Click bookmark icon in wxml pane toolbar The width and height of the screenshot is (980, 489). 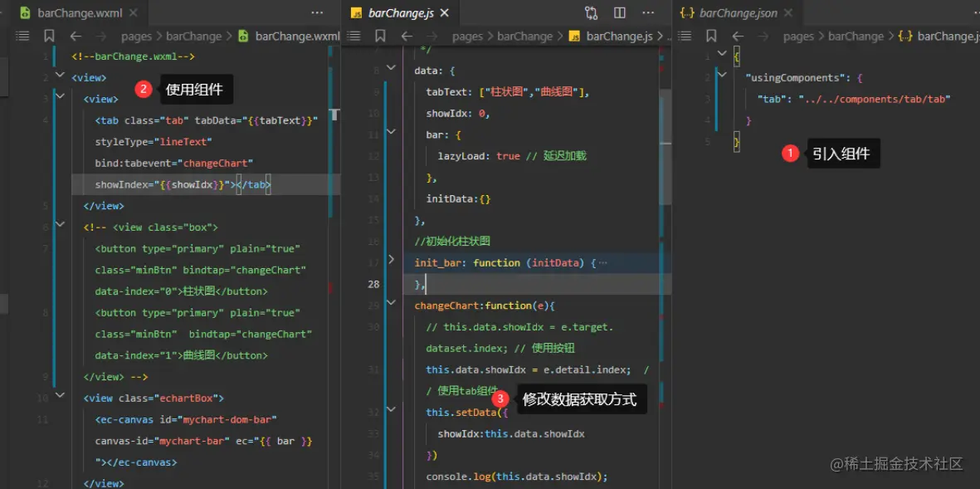coord(50,37)
